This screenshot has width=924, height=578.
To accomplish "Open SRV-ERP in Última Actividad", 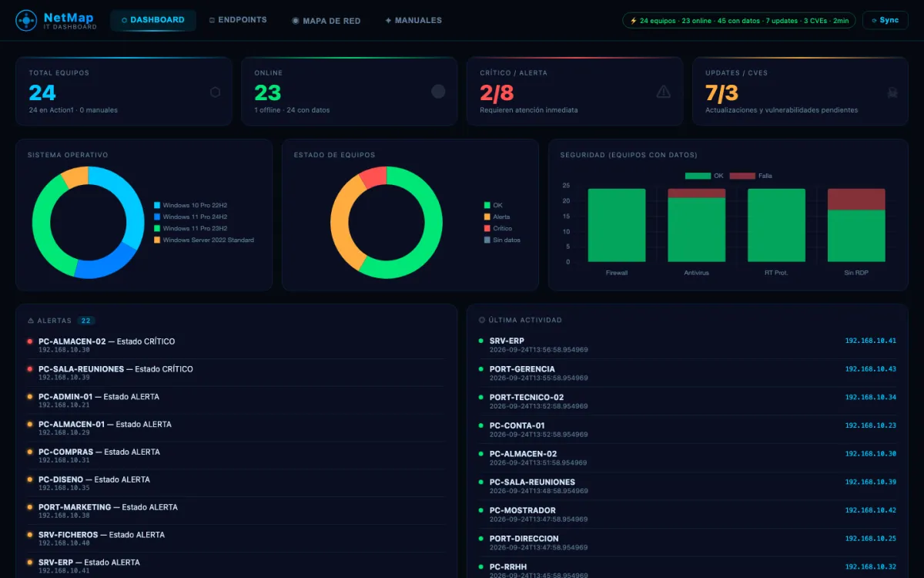I will tap(688, 344).
